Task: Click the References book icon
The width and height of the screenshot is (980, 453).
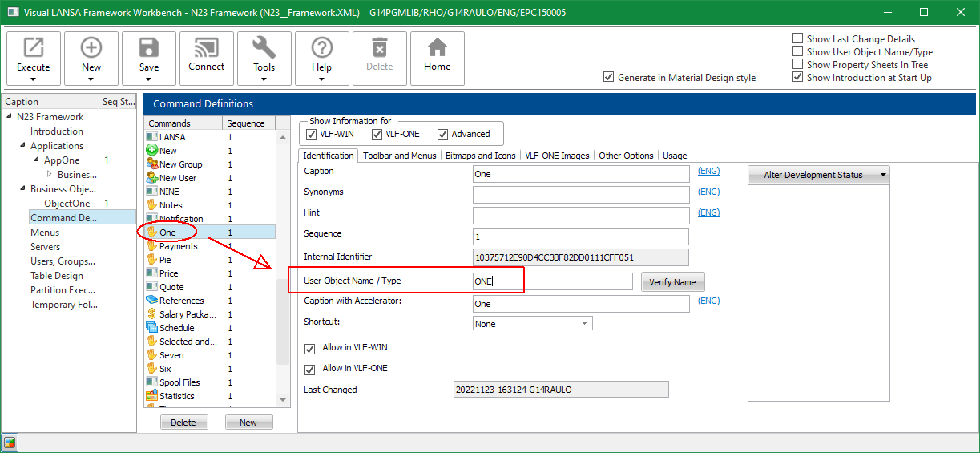Action: [x=151, y=301]
